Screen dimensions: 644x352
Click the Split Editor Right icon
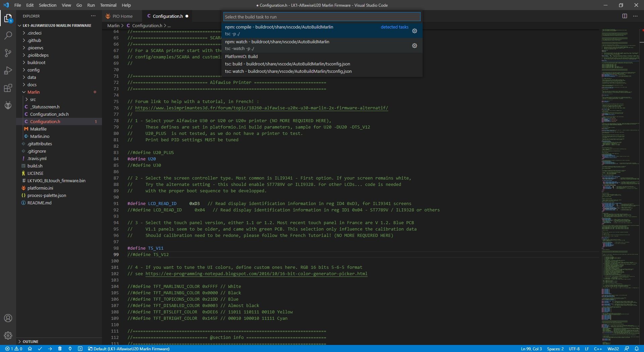click(625, 16)
